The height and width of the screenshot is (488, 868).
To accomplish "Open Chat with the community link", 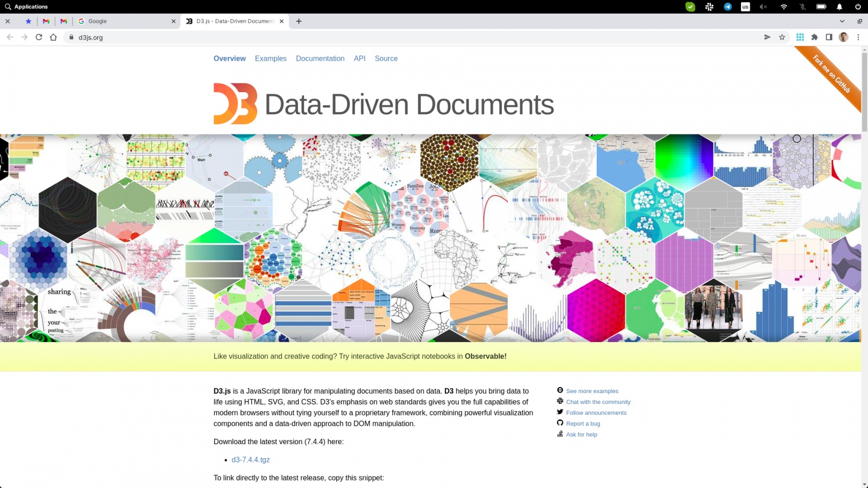I will click(x=598, y=402).
